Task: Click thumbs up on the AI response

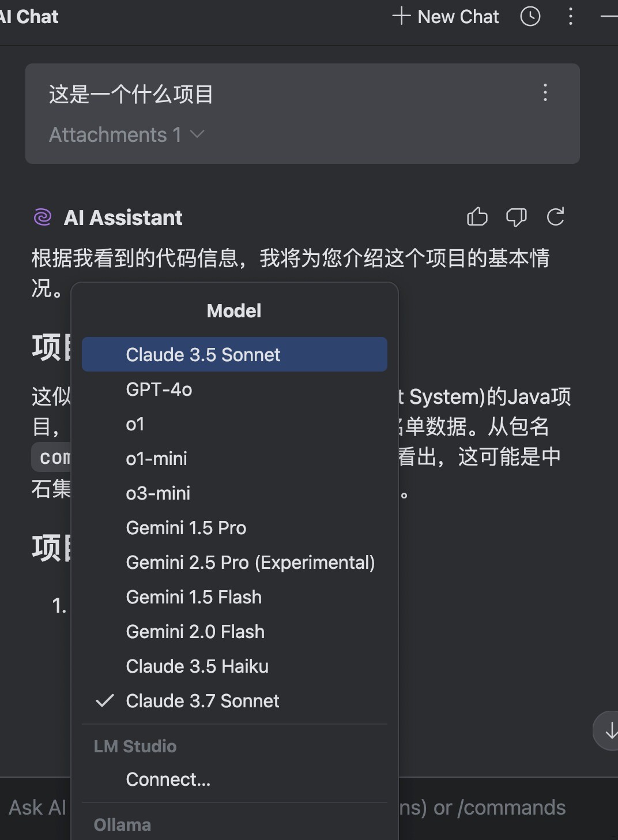Action: point(477,217)
